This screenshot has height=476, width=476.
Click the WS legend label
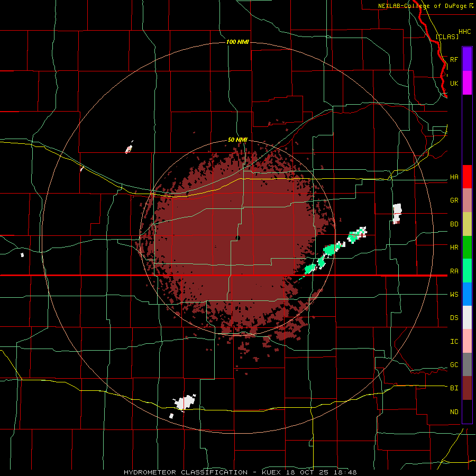(x=454, y=295)
